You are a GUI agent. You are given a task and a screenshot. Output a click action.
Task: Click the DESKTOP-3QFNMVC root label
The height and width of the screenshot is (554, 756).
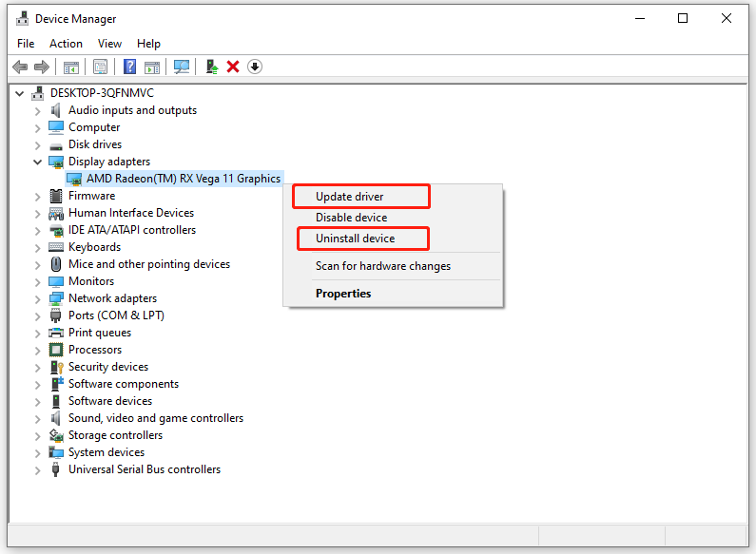tap(102, 93)
